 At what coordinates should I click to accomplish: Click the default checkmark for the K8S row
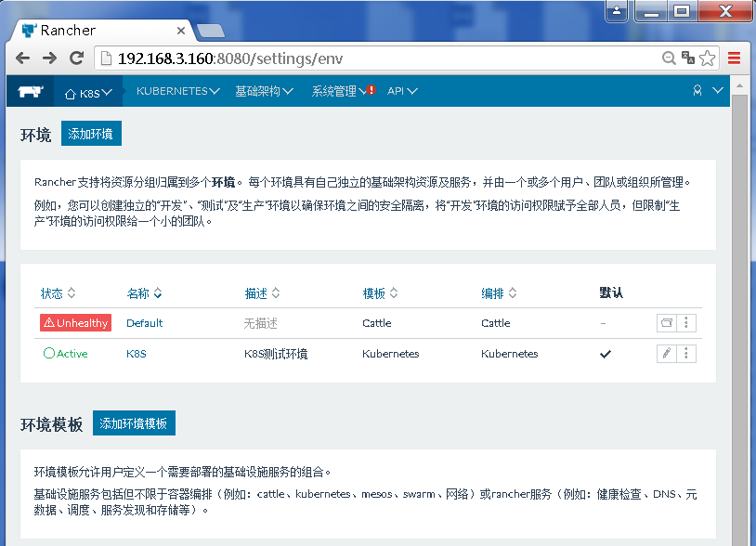point(606,354)
